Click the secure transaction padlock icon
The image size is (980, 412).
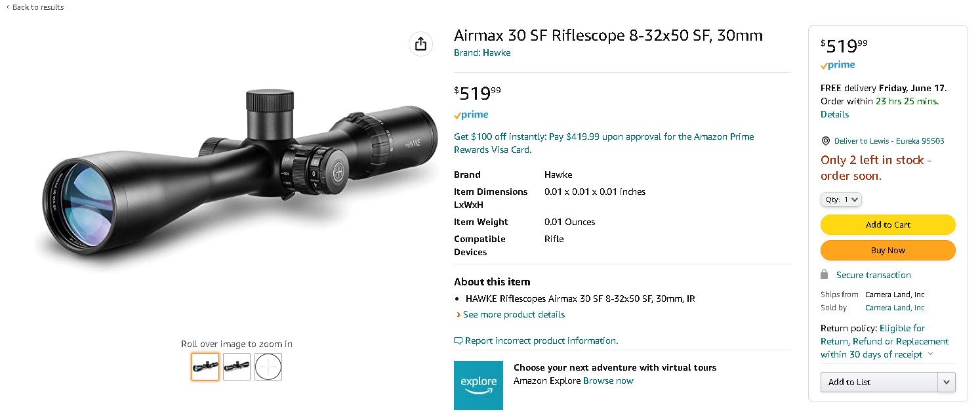point(825,274)
